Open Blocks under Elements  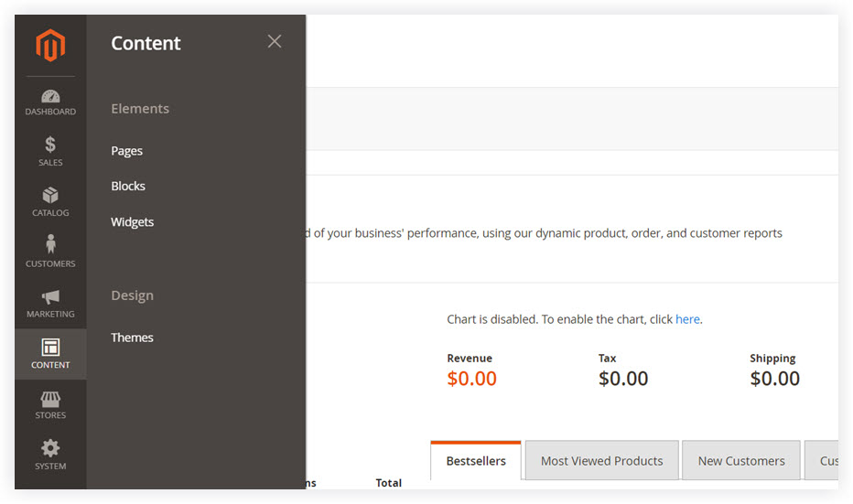click(x=128, y=186)
